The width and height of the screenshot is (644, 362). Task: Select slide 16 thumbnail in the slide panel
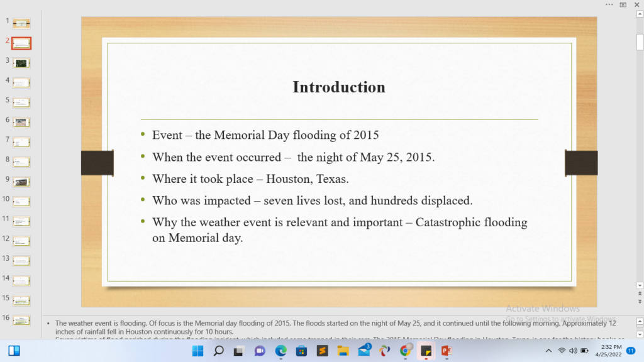(x=21, y=320)
